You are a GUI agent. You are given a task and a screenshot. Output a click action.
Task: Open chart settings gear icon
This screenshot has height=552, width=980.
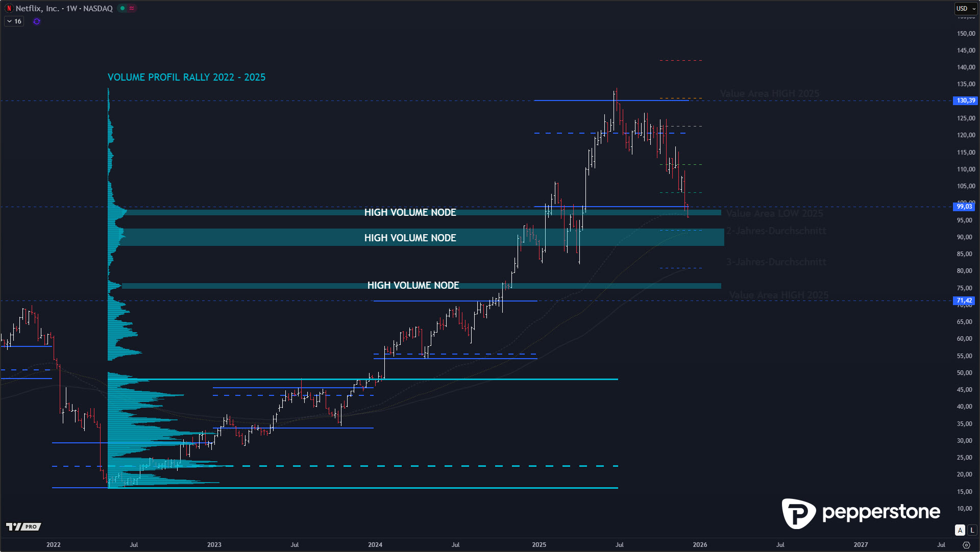(966, 545)
